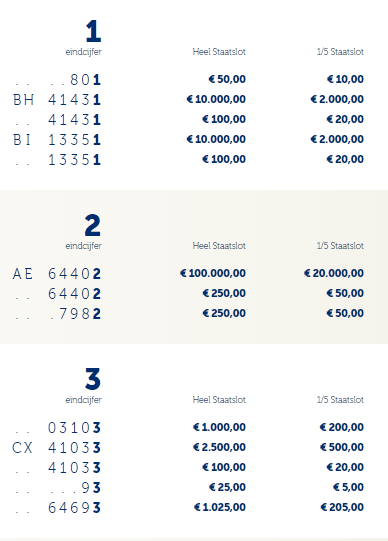Click Heel Staatslot header under eindcijfer 2
Viewport: 388px width, 541px height.
pyautogui.click(x=219, y=246)
